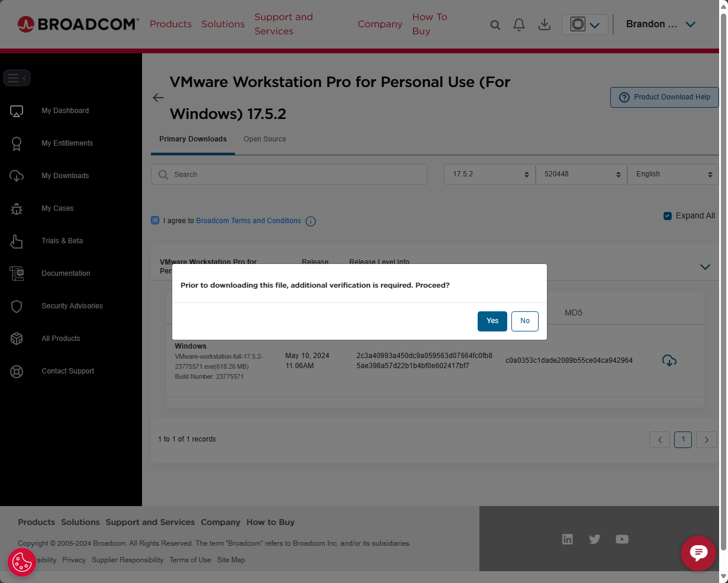Screen dimensions: 728x583
Task: Click the My Entitlements ribbon icon
Action: click(x=17, y=143)
